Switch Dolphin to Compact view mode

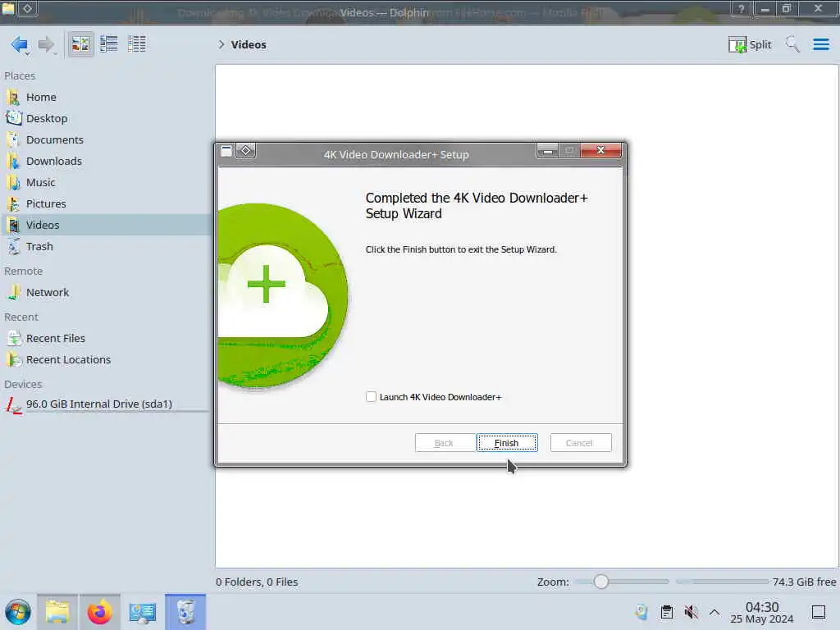[x=109, y=44]
